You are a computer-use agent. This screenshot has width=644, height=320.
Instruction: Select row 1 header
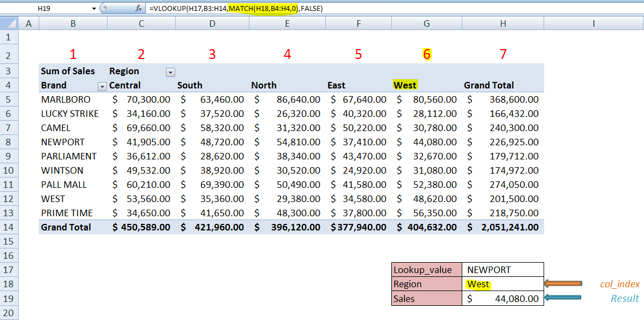pos(9,38)
